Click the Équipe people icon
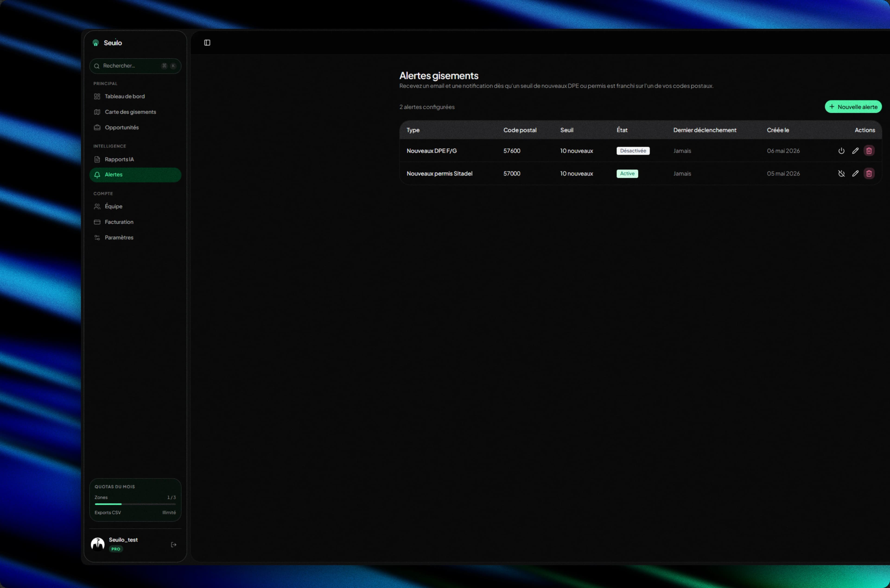This screenshot has height=588, width=890. pos(97,207)
